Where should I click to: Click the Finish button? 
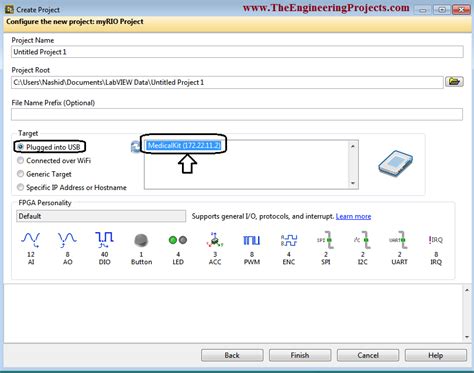pyautogui.click(x=300, y=355)
